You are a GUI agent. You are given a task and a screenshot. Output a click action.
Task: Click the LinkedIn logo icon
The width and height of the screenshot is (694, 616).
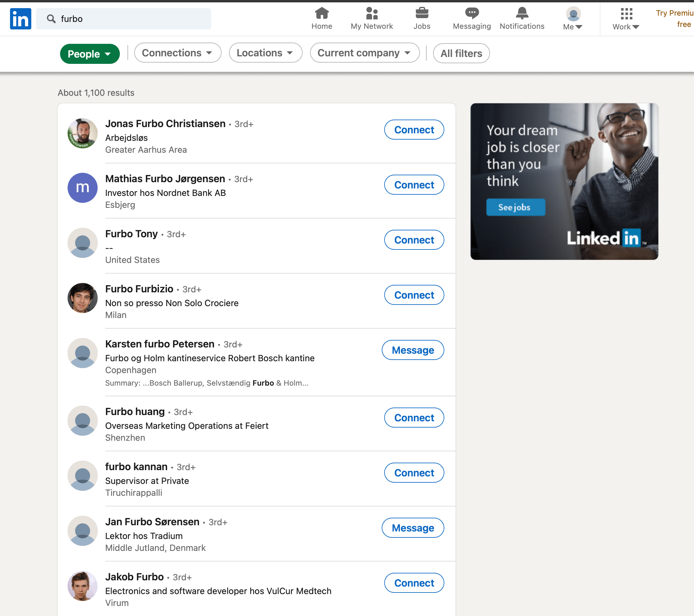pyautogui.click(x=20, y=19)
